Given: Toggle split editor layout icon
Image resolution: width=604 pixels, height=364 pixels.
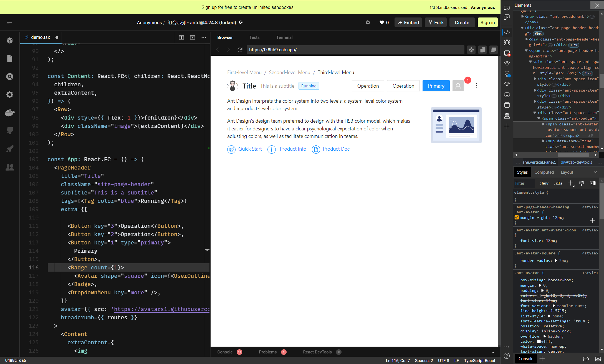Looking at the screenshot, I should tap(181, 37).
